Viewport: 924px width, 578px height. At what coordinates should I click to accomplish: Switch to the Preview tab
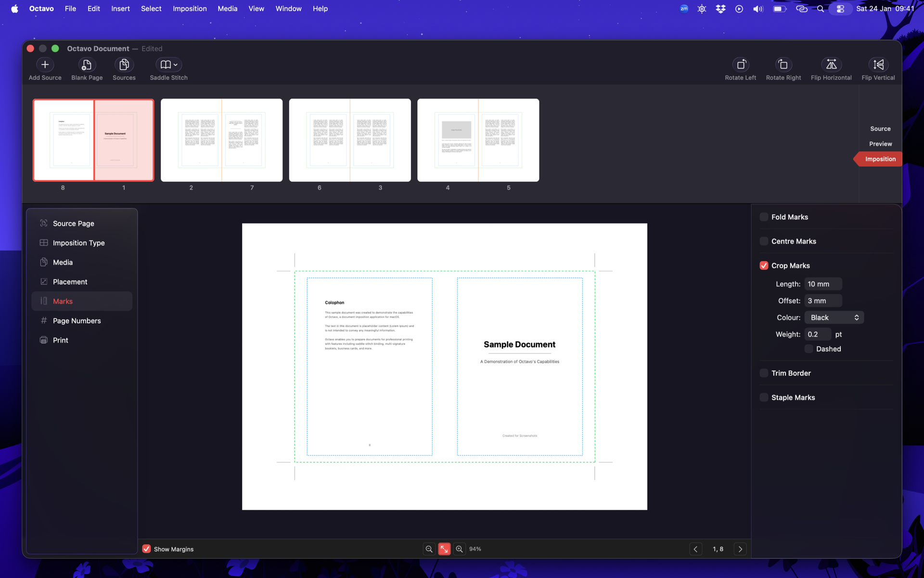click(880, 144)
